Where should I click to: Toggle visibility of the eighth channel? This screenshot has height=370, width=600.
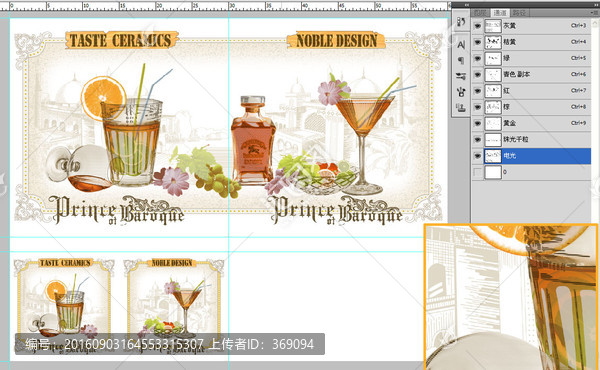(x=477, y=139)
